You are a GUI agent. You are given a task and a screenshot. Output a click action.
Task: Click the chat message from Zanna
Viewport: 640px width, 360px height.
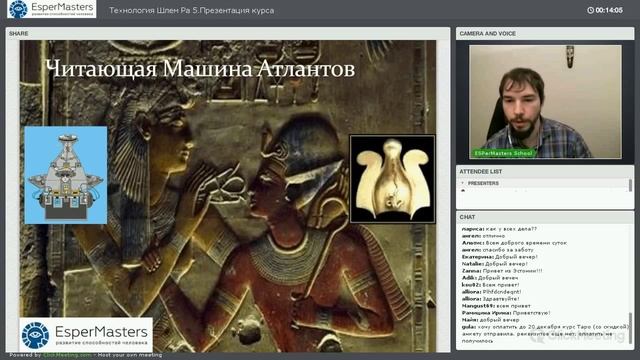(502, 271)
